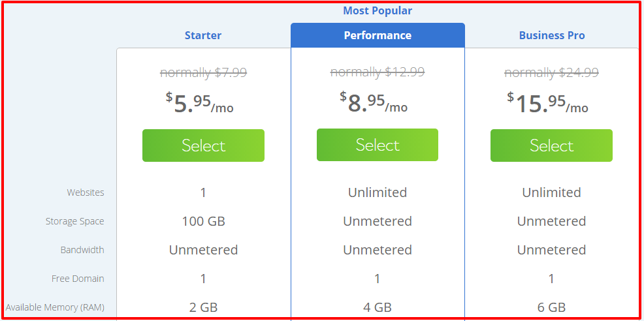Viewport: 644px width, 321px height.
Task: Click the crossed-out normally $24.99 text
Action: point(552,72)
